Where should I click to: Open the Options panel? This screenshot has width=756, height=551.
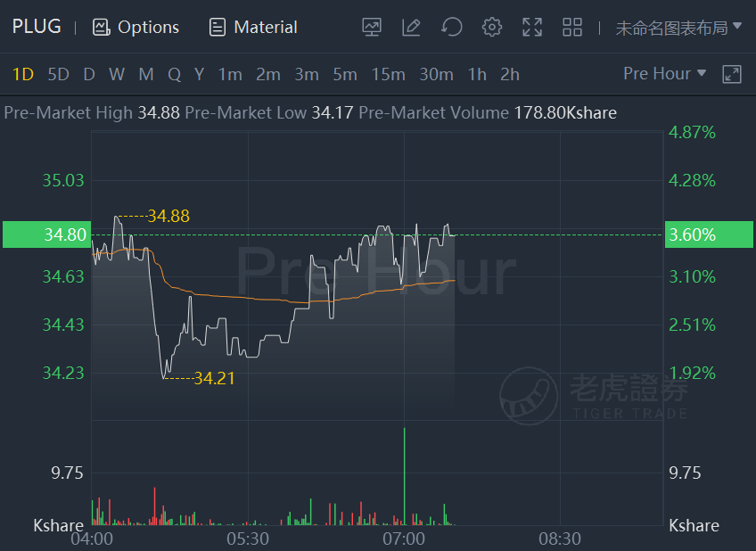136,27
